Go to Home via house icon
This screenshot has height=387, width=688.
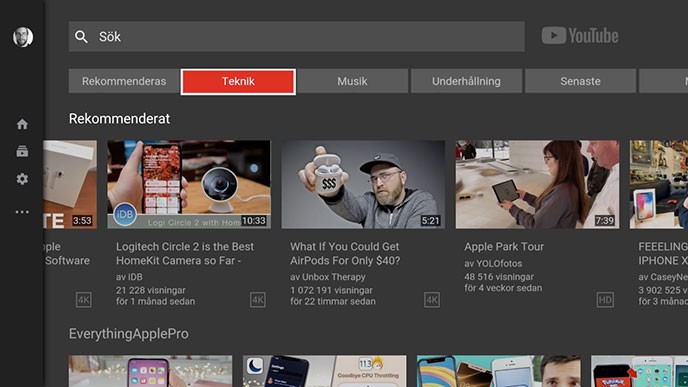click(22, 124)
